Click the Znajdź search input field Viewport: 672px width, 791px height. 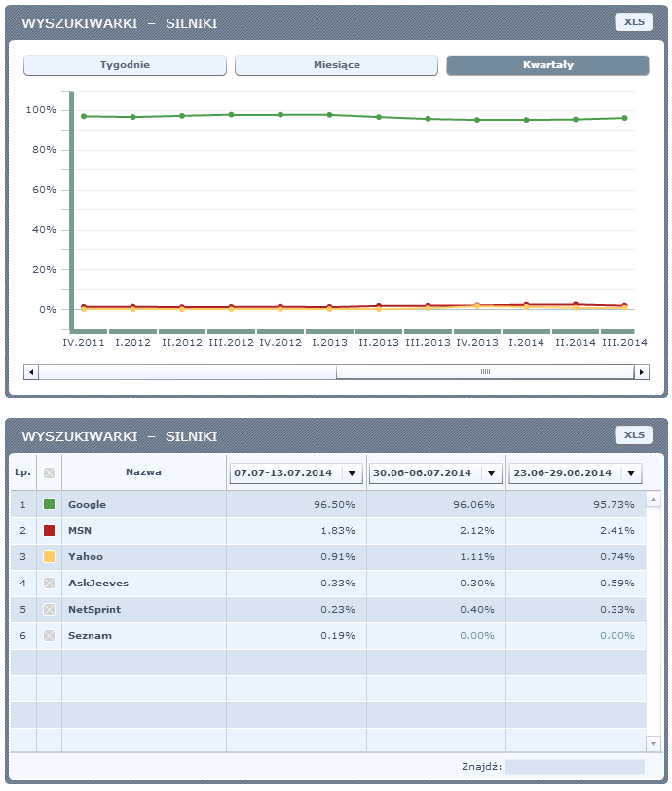(x=576, y=767)
